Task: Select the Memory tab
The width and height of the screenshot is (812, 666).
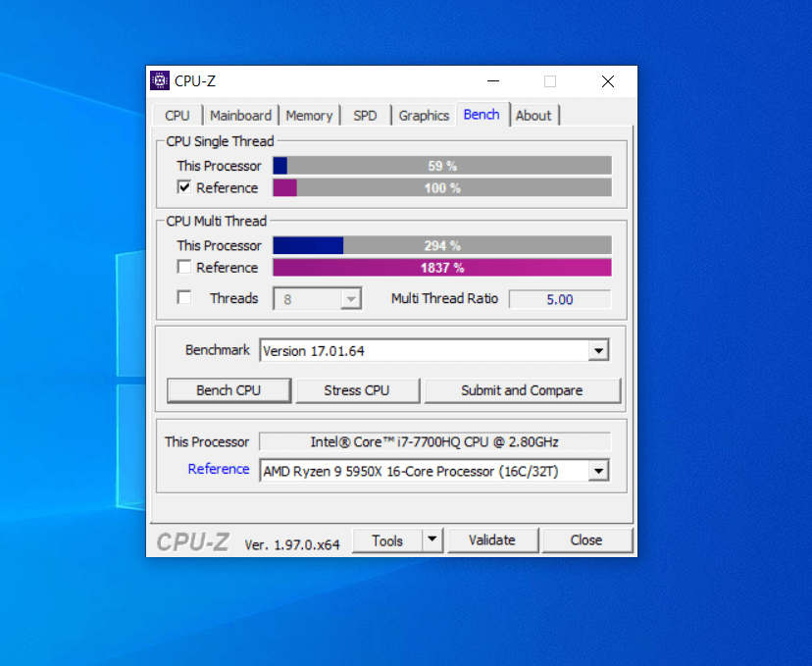Action: click(x=309, y=116)
